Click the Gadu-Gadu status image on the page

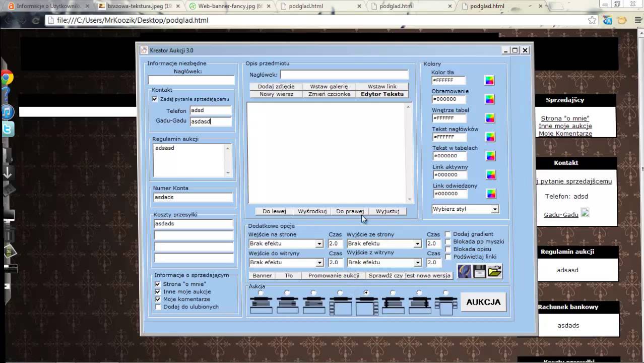click(585, 213)
